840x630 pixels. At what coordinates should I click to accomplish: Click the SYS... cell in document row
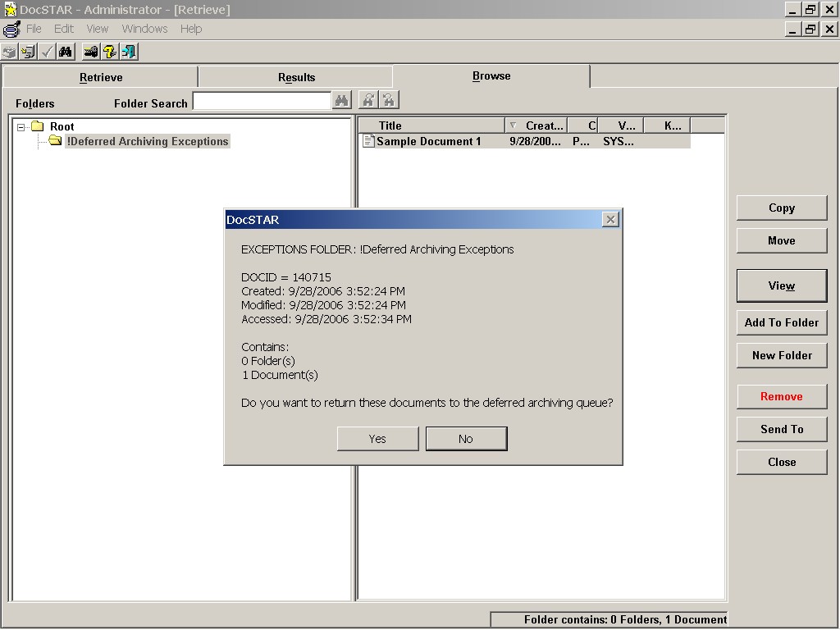[x=619, y=141]
